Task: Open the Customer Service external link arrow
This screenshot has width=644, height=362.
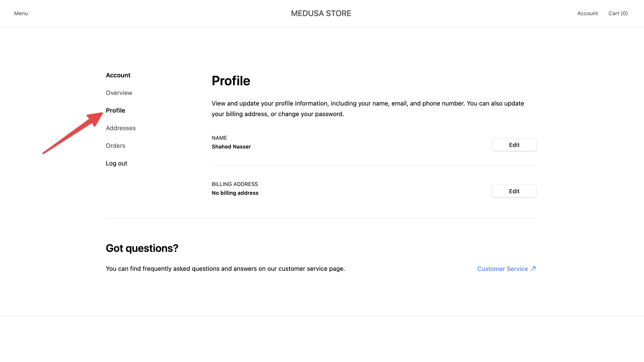Action: tap(533, 269)
